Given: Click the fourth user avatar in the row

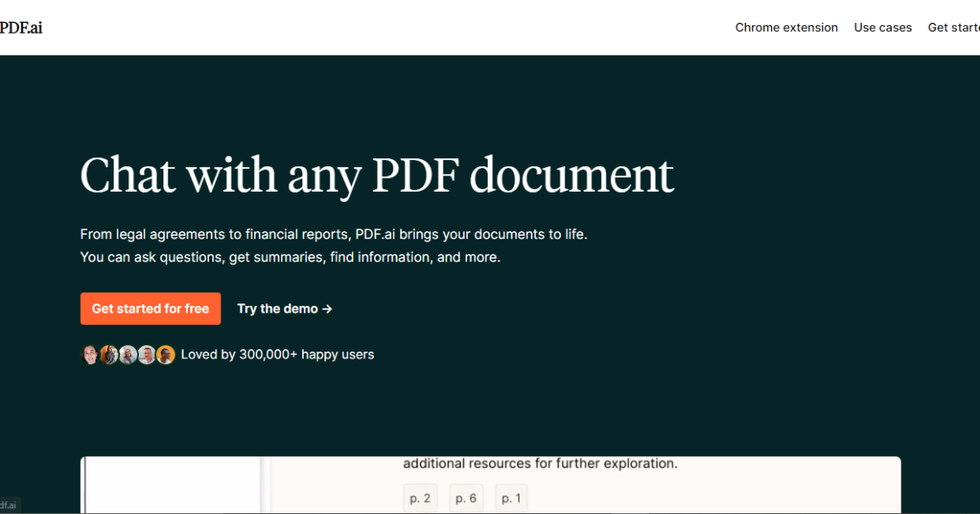Looking at the screenshot, I should pos(147,355).
